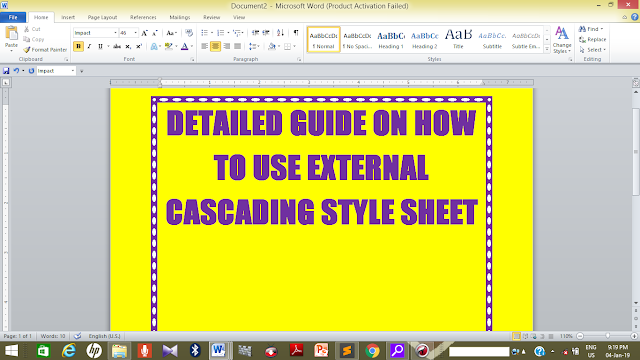This screenshot has height=360, width=640.
Task: Open the File tab
Action: click(13, 17)
